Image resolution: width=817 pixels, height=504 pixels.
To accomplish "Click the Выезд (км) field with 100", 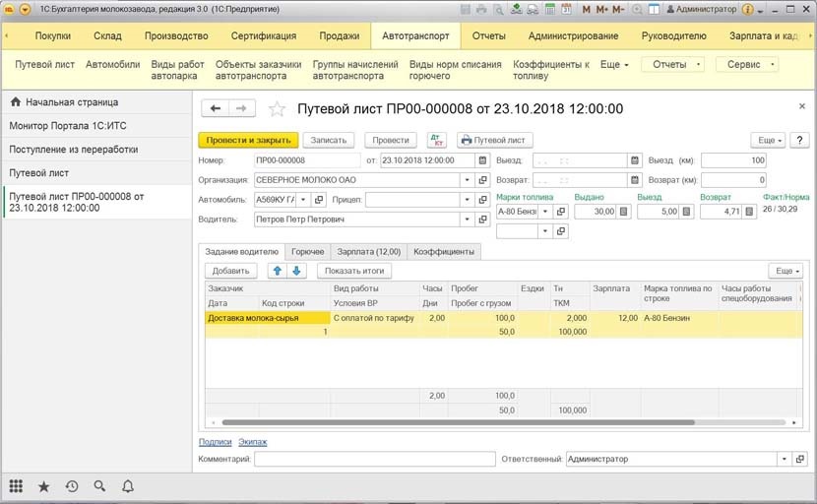I will click(733, 160).
